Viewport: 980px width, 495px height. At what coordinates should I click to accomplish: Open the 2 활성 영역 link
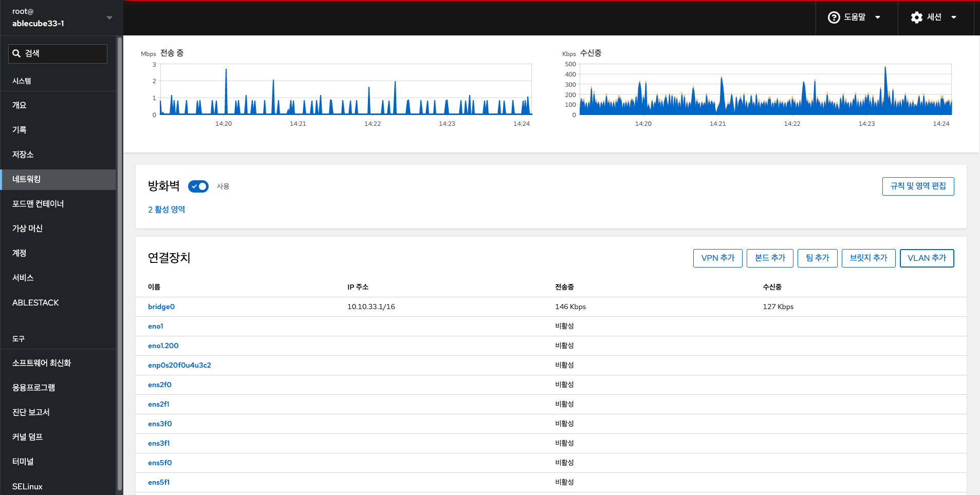pos(167,210)
